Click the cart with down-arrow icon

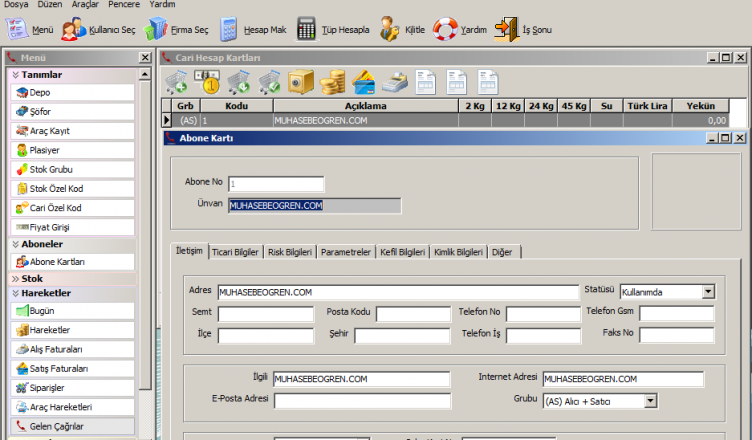tap(238, 82)
